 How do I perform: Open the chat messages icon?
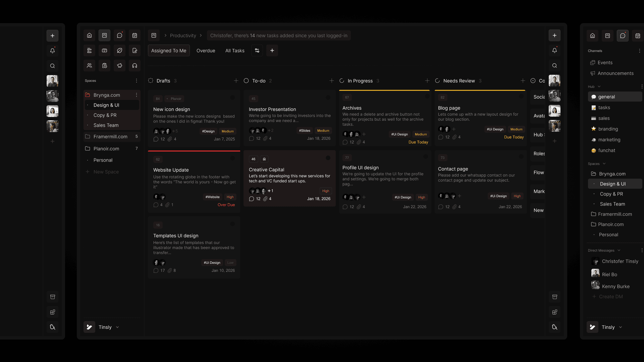point(119,36)
